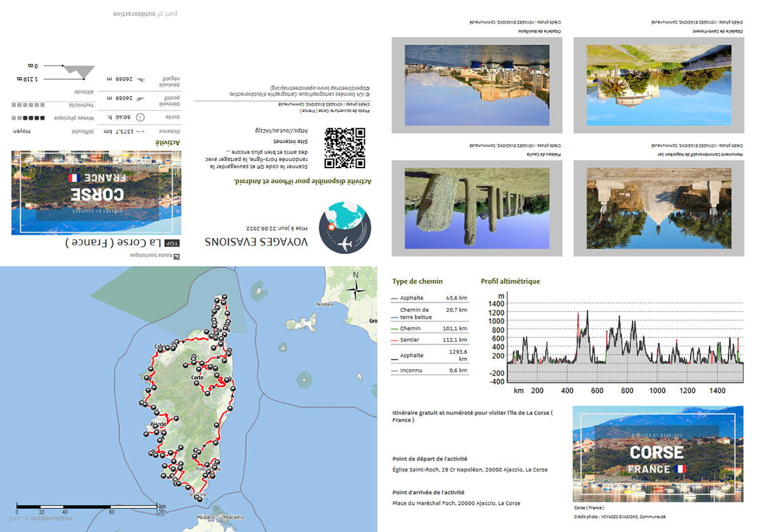Click the French flag on the upright Corse cover
This screenshot has height=532, width=758.
click(680, 469)
